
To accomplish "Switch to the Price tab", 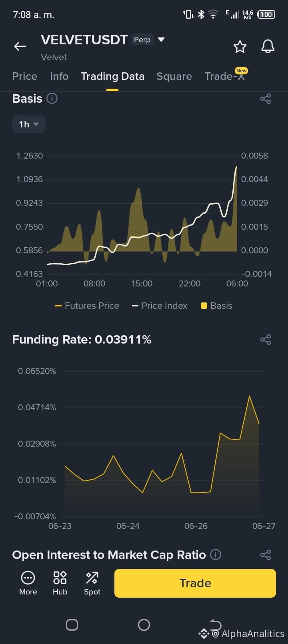I will click(25, 76).
